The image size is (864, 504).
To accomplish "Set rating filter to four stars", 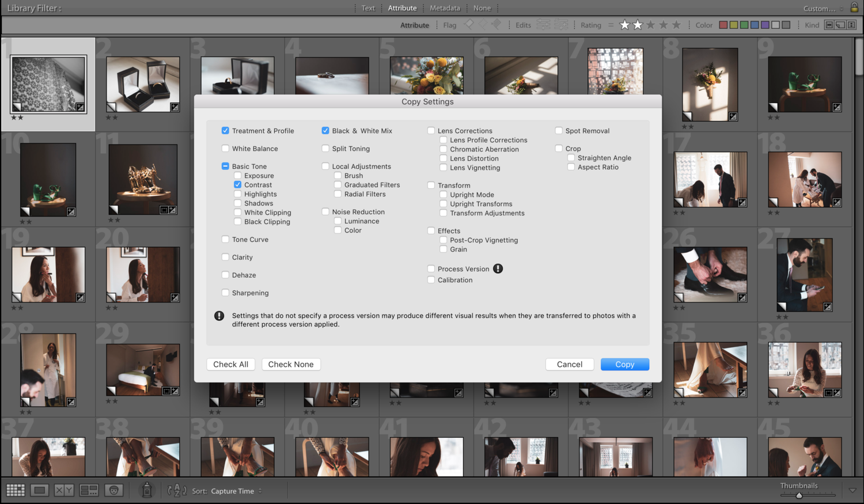I will 664,25.
